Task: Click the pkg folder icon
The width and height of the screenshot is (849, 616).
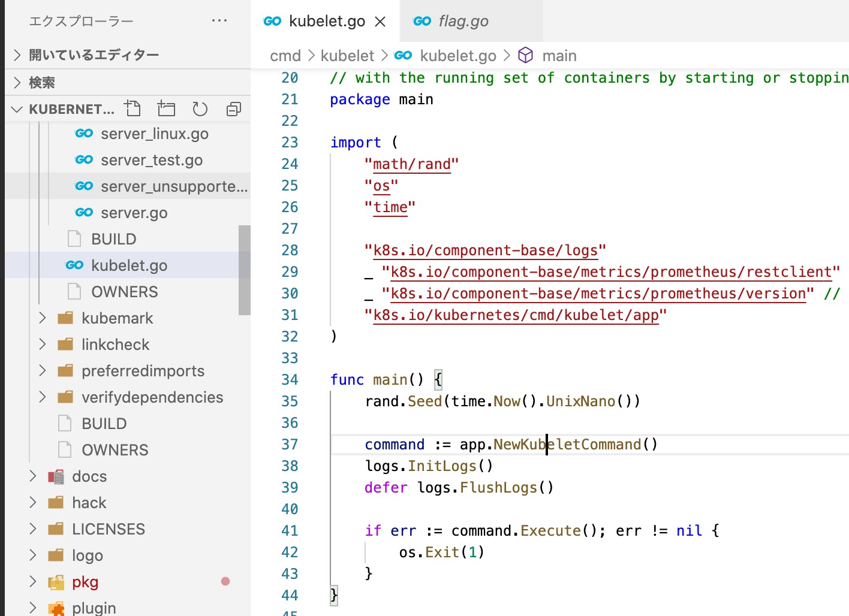Action: (x=56, y=582)
